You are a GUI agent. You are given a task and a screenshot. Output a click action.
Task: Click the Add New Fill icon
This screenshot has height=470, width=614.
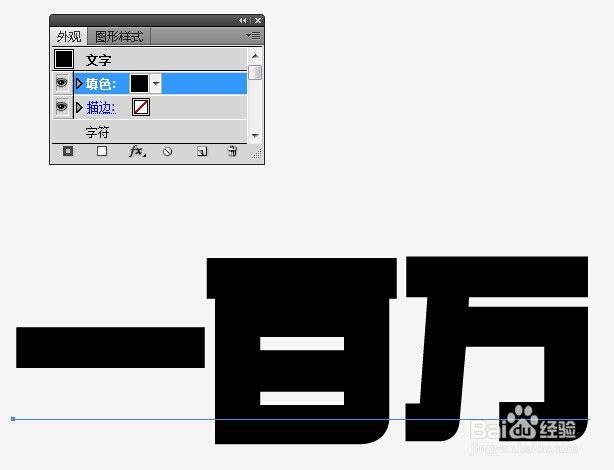pyautogui.click(x=102, y=151)
